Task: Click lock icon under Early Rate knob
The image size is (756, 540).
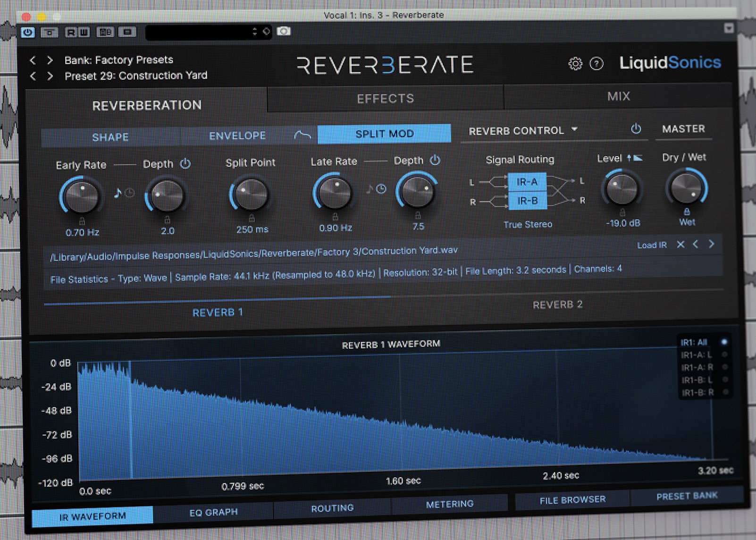Action: coord(82,220)
